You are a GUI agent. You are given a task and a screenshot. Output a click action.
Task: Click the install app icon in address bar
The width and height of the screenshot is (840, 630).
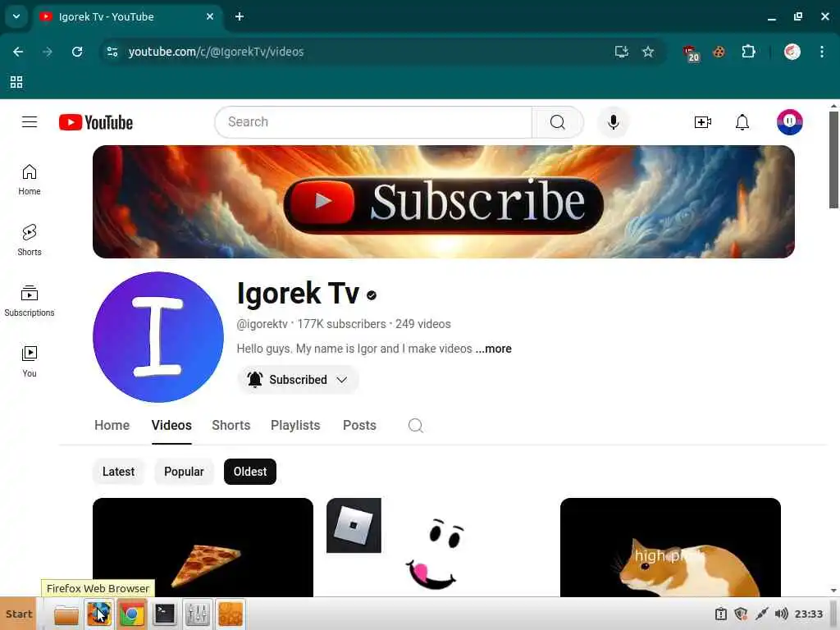[x=622, y=52]
